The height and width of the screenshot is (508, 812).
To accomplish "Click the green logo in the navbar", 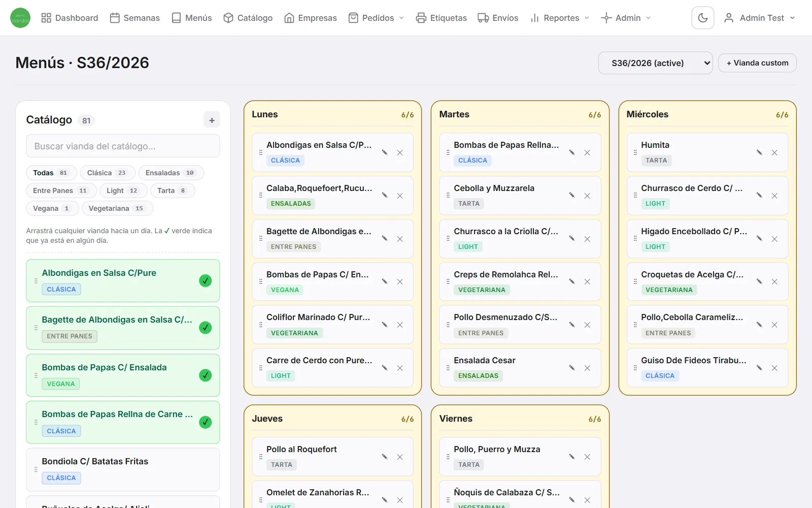I will click(20, 18).
